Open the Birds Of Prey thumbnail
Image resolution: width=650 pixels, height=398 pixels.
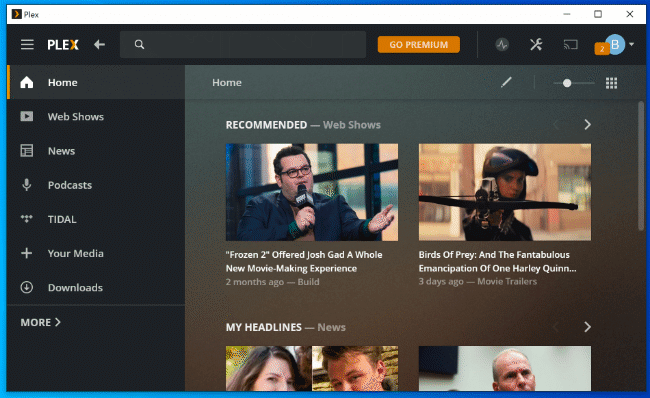505,192
